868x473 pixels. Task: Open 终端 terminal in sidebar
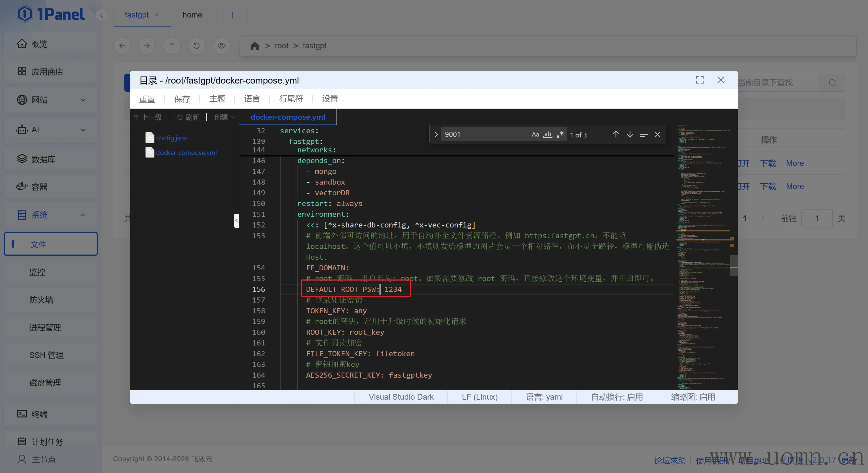(40, 414)
